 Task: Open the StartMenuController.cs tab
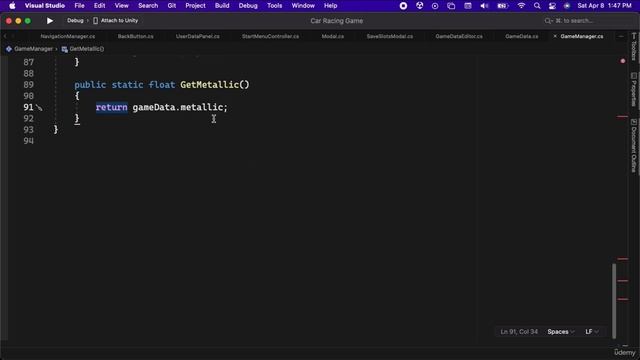270,36
